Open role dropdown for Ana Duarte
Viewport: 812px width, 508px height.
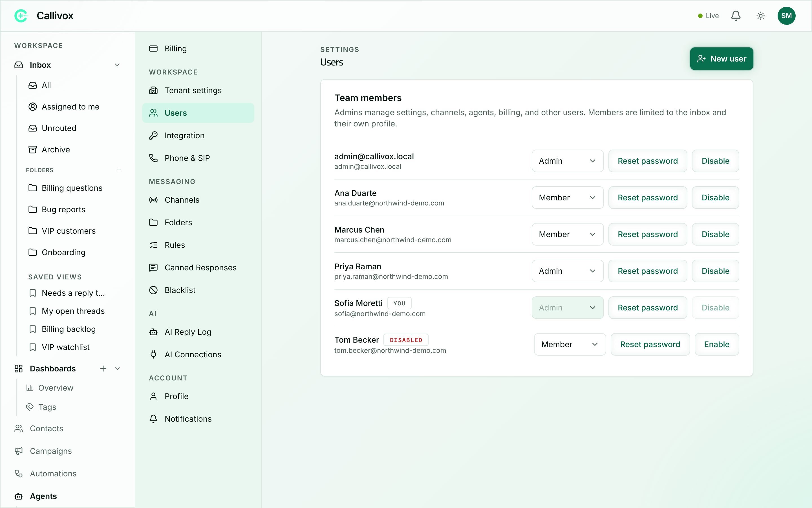click(567, 198)
